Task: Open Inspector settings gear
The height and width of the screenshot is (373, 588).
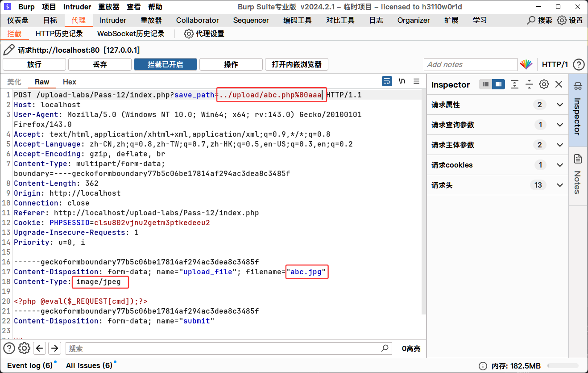Action: [544, 84]
